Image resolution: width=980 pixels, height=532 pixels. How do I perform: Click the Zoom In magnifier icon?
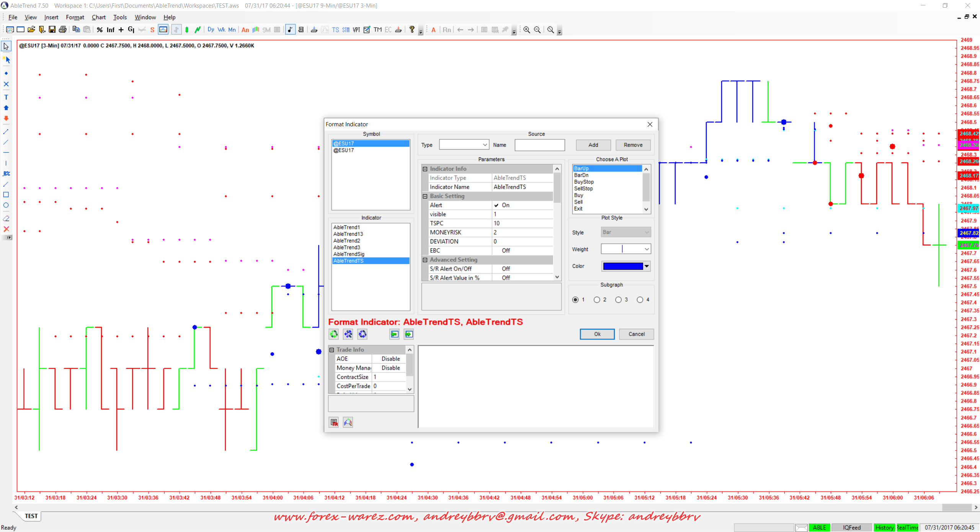pos(527,29)
